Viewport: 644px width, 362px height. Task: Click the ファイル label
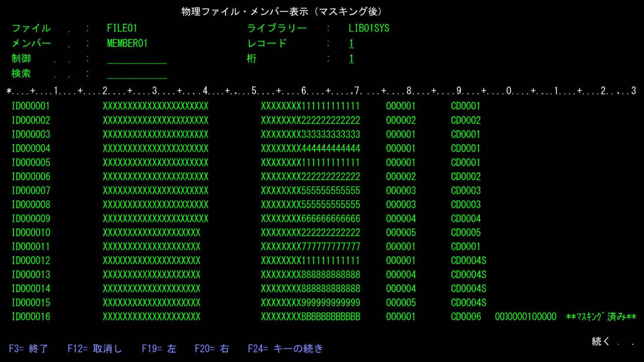click(31, 28)
